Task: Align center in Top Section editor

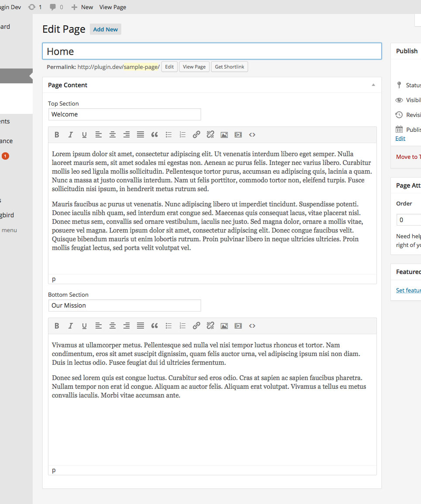Action: 112,135
